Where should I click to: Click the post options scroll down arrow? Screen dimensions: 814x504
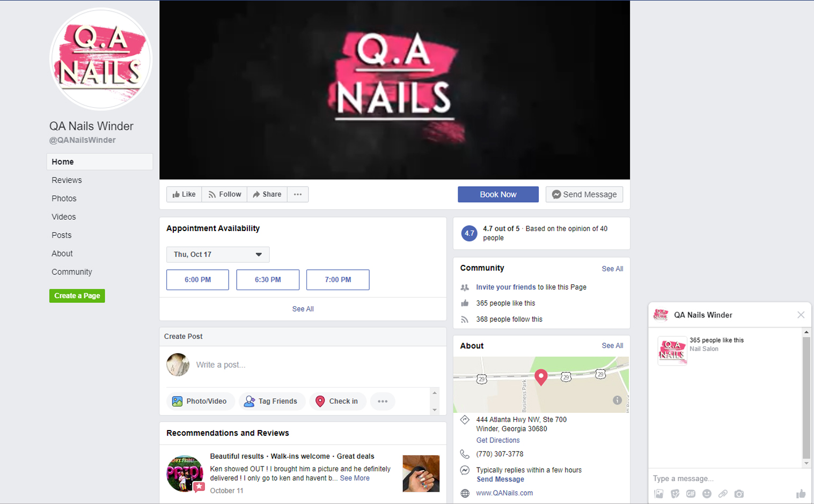(x=435, y=410)
